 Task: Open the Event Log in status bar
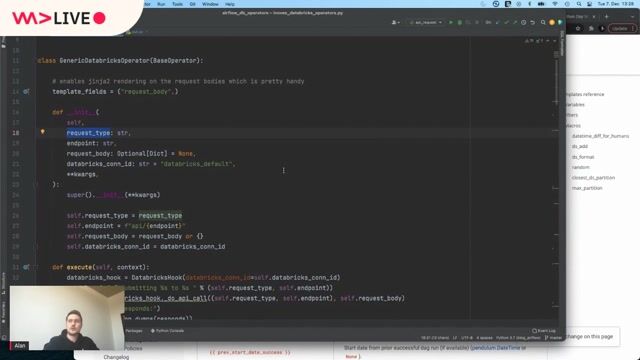coord(544,331)
